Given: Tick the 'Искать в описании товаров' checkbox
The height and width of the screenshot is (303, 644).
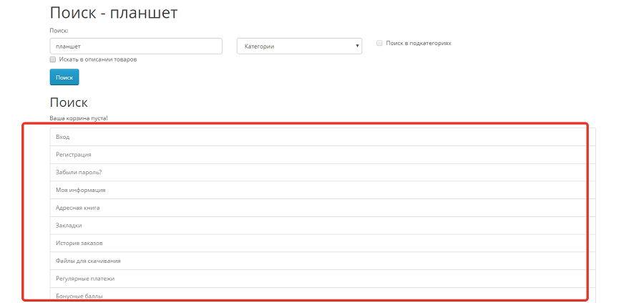Looking at the screenshot, I should [x=52, y=59].
